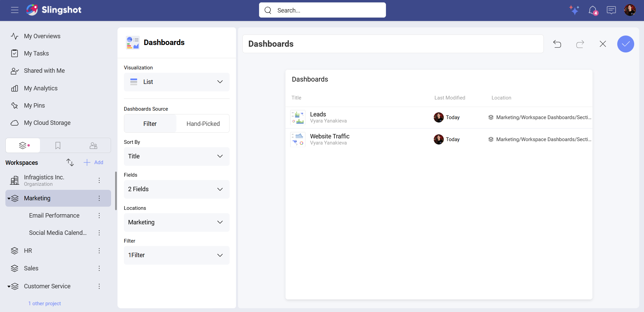Viewport: 644px width, 312px height.
Task: Open Marketing workspace options menu
Action: pyautogui.click(x=99, y=198)
